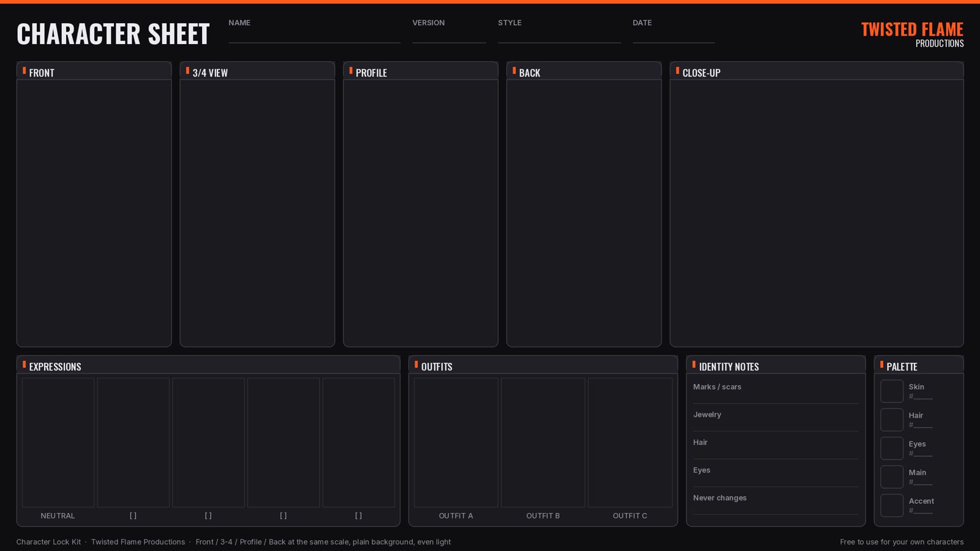Image resolution: width=980 pixels, height=551 pixels.
Task: Click the OUTFIT A box
Action: (x=456, y=443)
